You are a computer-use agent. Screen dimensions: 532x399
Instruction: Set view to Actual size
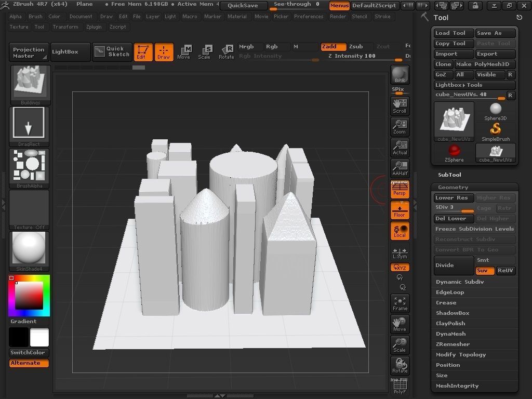[400, 148]
